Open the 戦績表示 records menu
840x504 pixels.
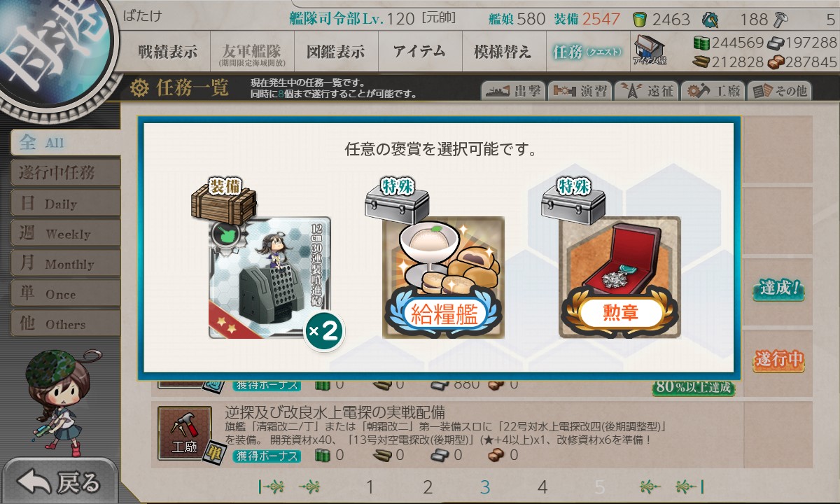pyautogui.click(x=168, y=52)
